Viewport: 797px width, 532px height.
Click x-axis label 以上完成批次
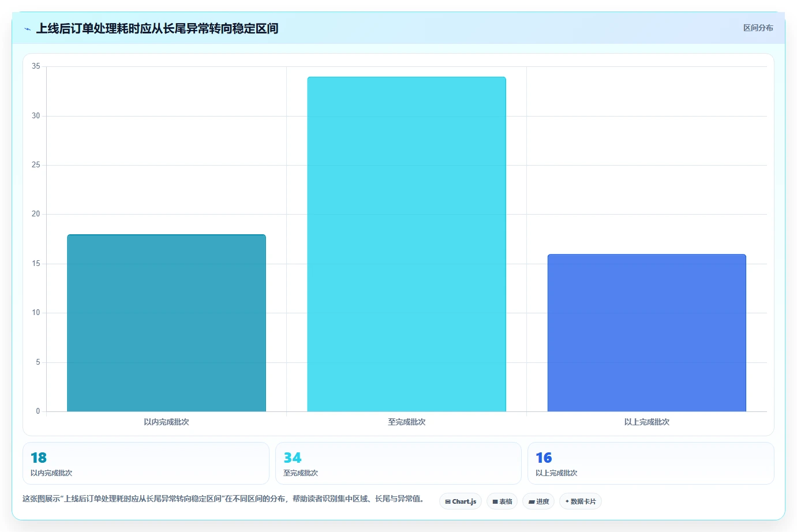pyautogui.click(x=646, y=422)
